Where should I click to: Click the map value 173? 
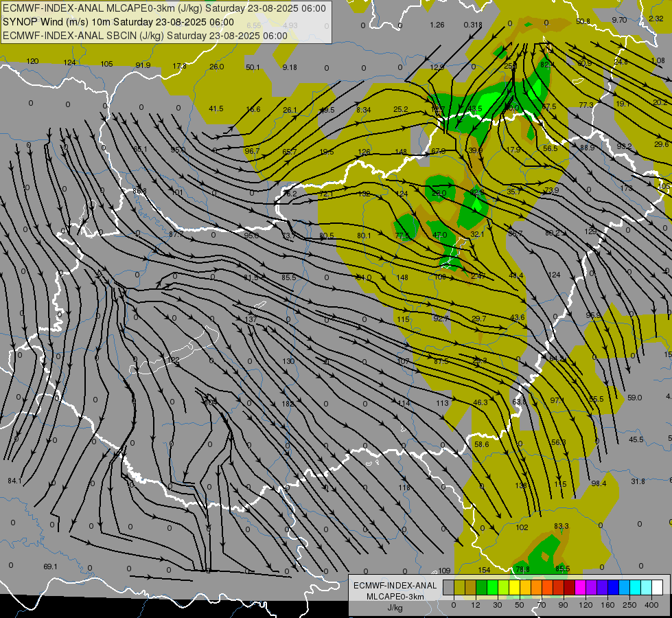[x=627, y=188]
